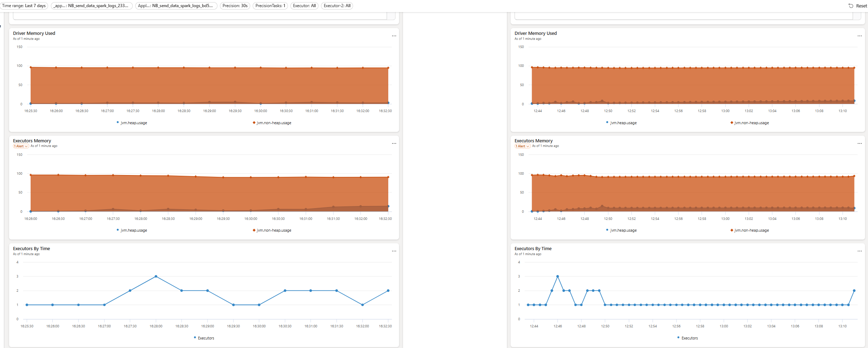The width and height of the screenshot is (868, 348).
Task: Click the peak data point at 16:28:00 in Executors By Time
Action: pos(156,276)
